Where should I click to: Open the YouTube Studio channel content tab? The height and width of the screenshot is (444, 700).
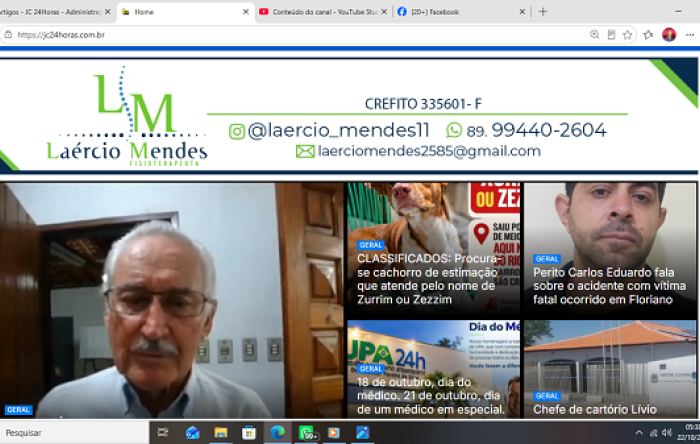click(x=324, y=12)
